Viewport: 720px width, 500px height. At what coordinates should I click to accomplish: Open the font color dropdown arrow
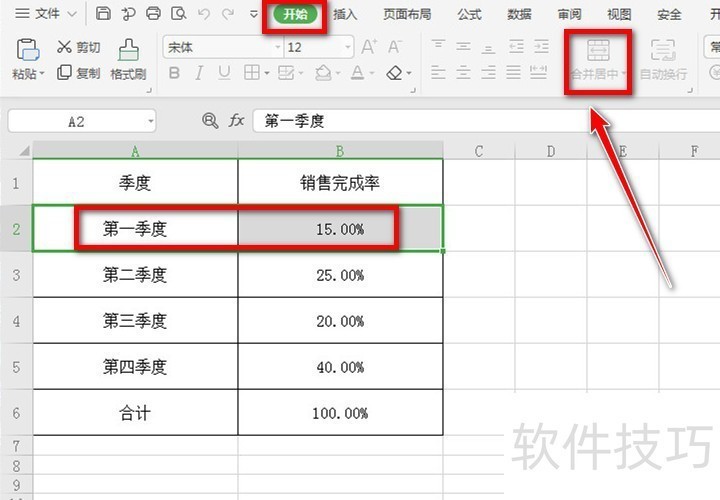click(x=372, y=73)
